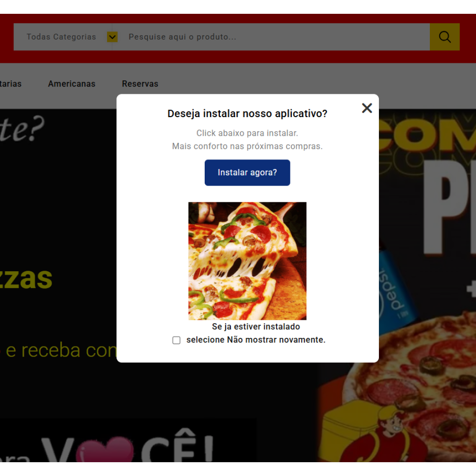
Task: Close the app install popup
Action: (x=367, y=108)
